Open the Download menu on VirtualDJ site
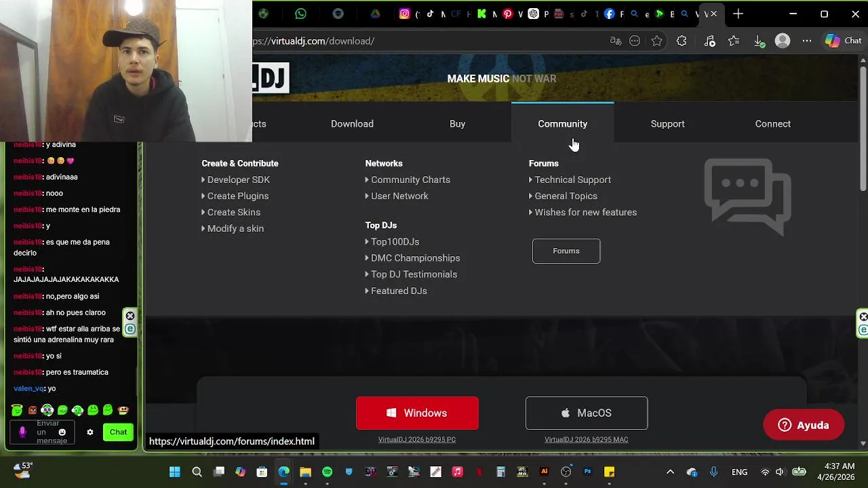The width and height of the screenshot is (868, 488). click(352, 123)
